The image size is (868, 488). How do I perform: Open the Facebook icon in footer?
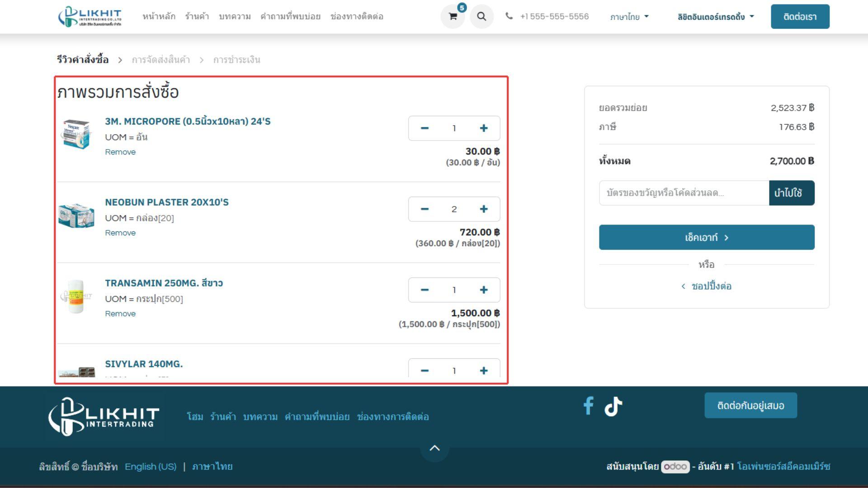pos(588,406)
